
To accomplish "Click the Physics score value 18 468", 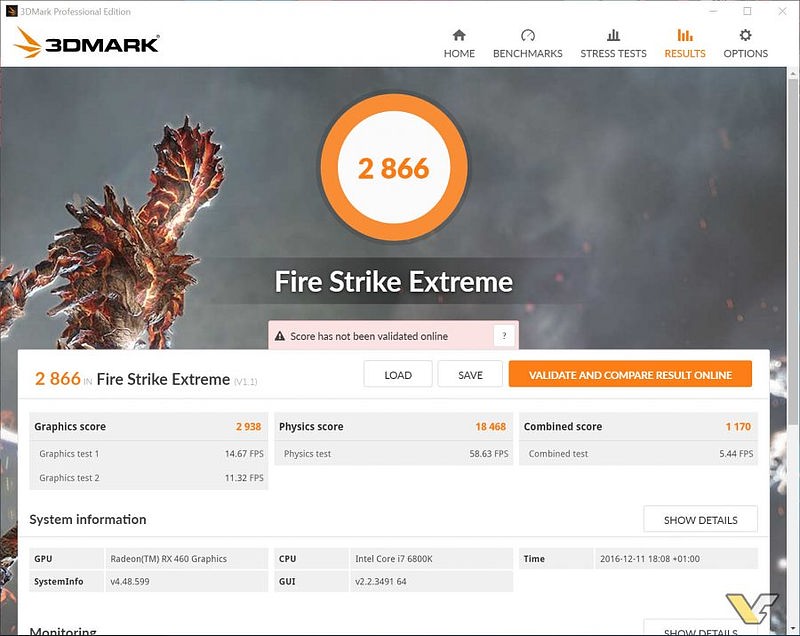I will click(x=490, y=426).
